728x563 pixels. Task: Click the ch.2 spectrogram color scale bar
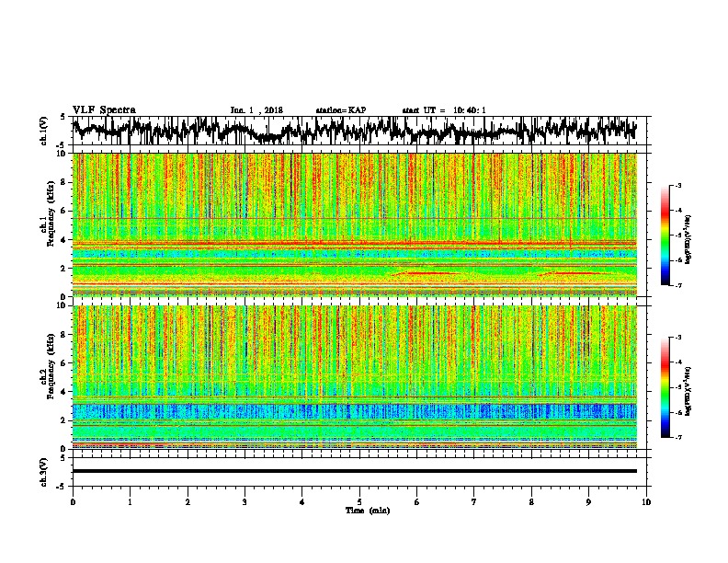tap(665, 387)
